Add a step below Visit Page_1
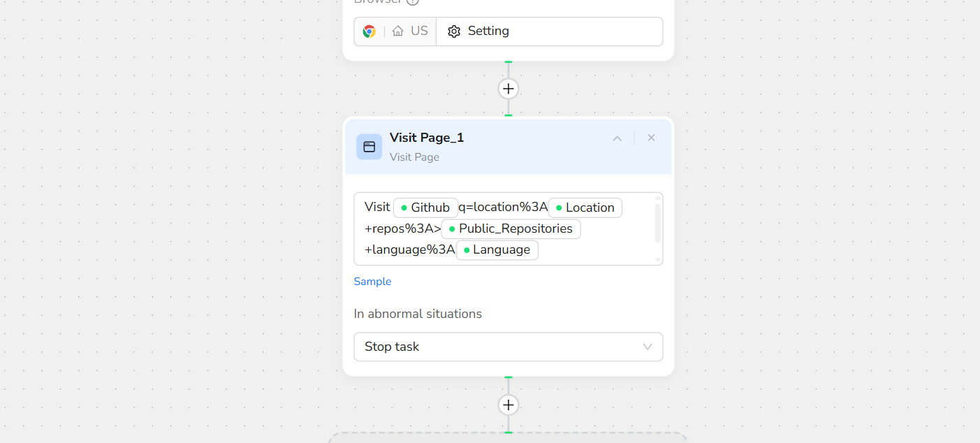 coord(509,405)
